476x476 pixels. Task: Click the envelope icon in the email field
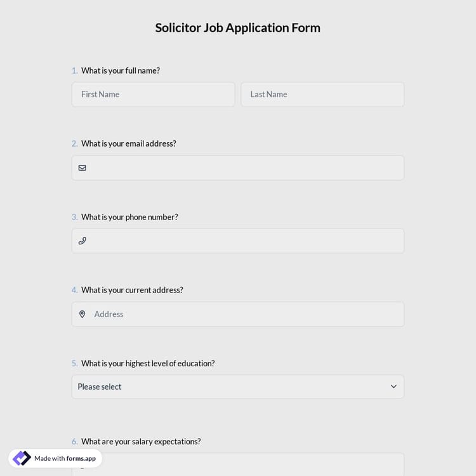click(x=83, y=168)
